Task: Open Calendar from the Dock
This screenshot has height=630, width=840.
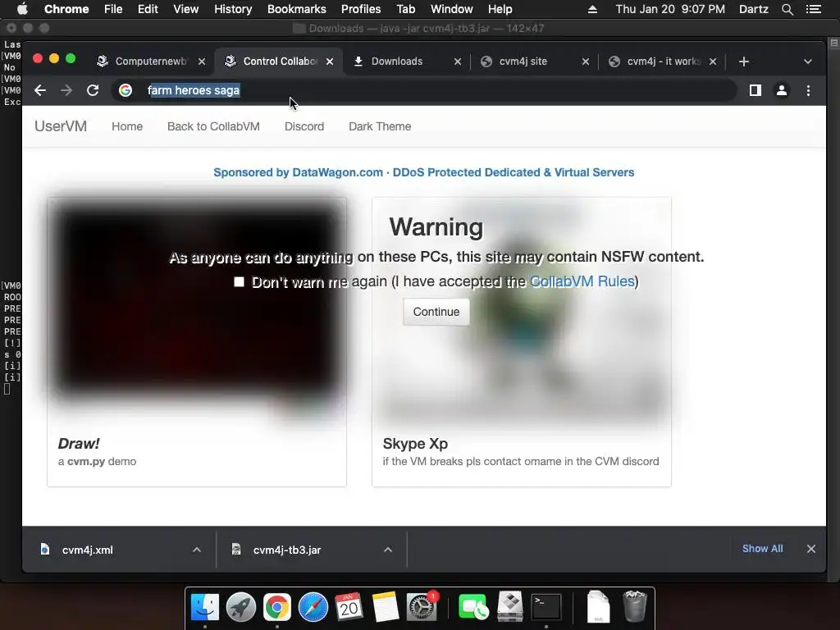Action: [x=349, y=607]
